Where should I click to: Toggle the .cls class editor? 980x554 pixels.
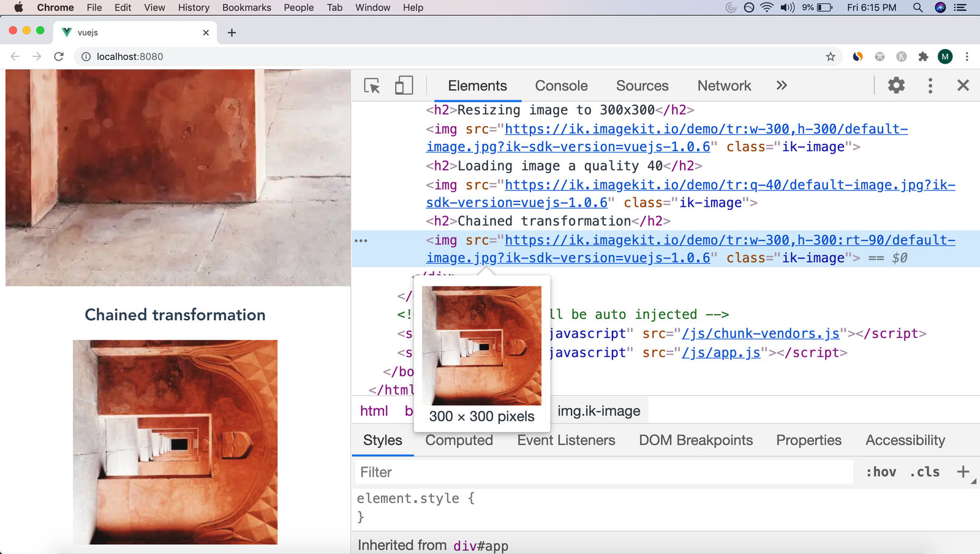pyautogui.click(x=924, y=472)
